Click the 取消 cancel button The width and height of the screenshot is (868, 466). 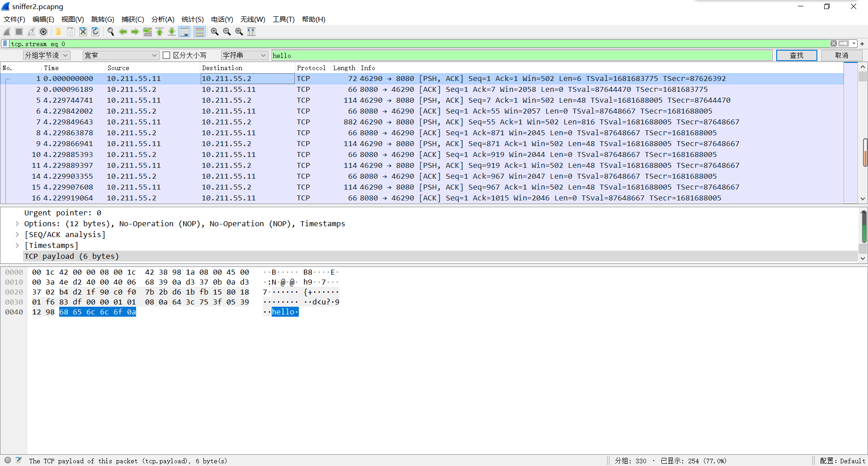pyautogui.click(x=841, y=55)
